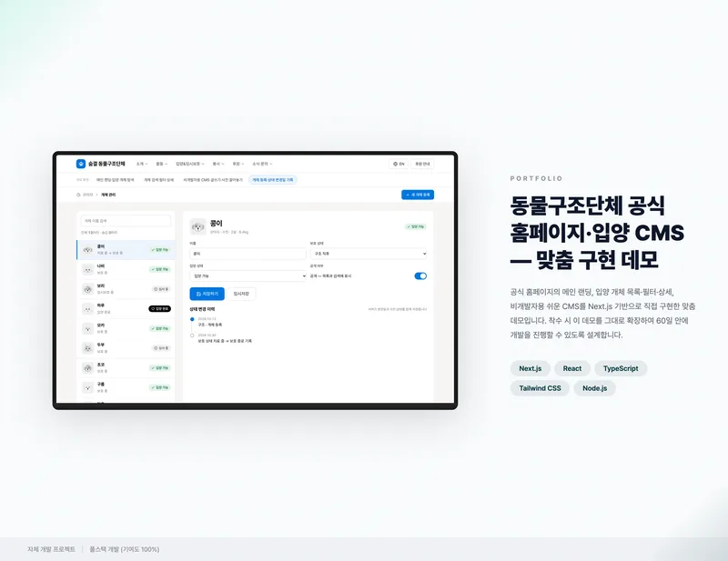Expand the 소개 navigation menu

(142, 164)
